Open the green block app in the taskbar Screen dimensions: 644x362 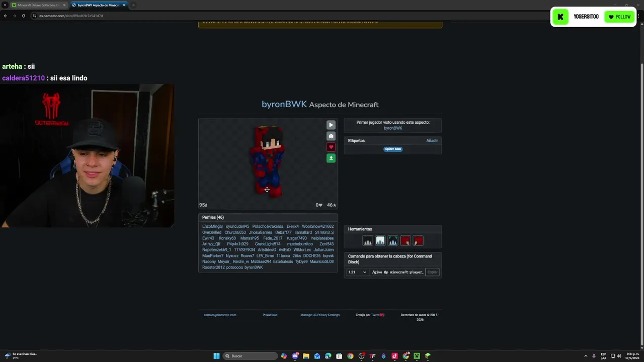[x=428, y=356]
